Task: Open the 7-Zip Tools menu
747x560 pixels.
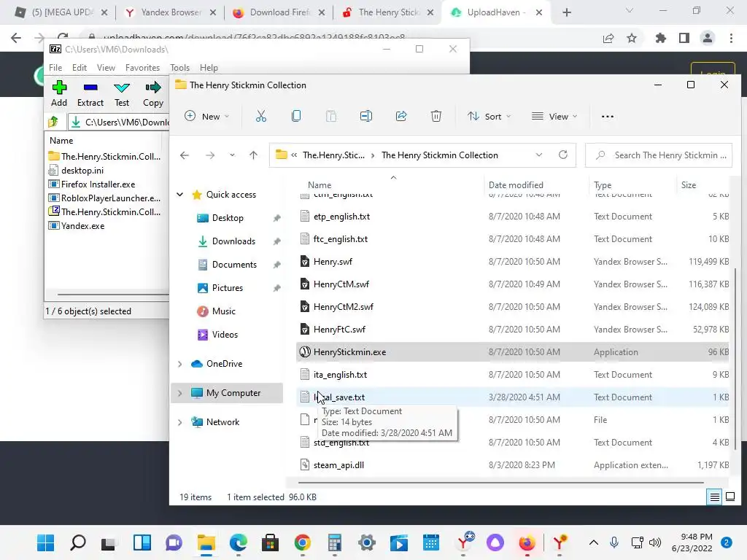Action: click(x=179, y=68)
